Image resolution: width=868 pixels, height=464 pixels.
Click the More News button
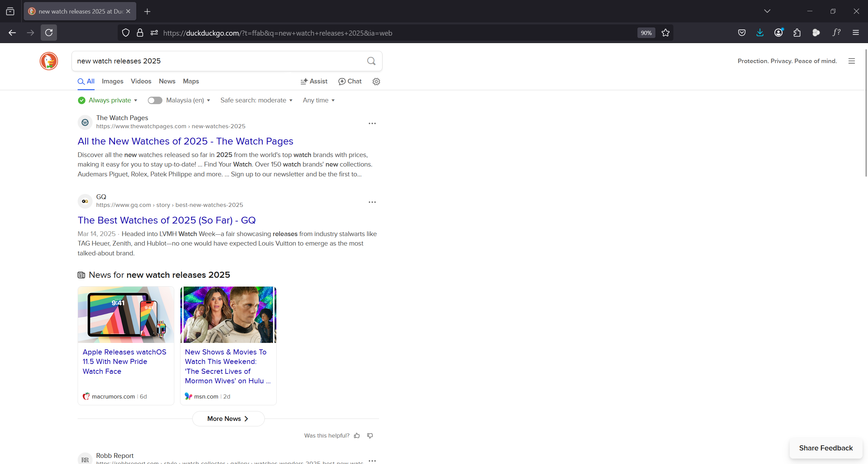tap(228, 419)
